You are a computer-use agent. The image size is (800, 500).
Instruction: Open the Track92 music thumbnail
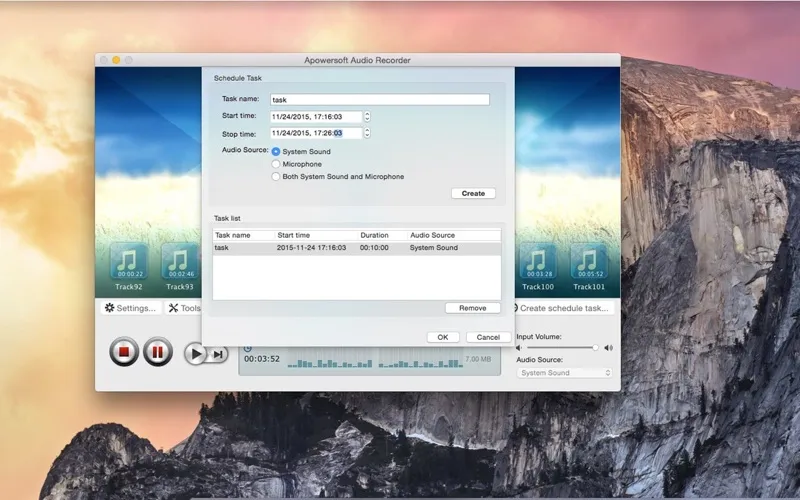coord(128,262)
